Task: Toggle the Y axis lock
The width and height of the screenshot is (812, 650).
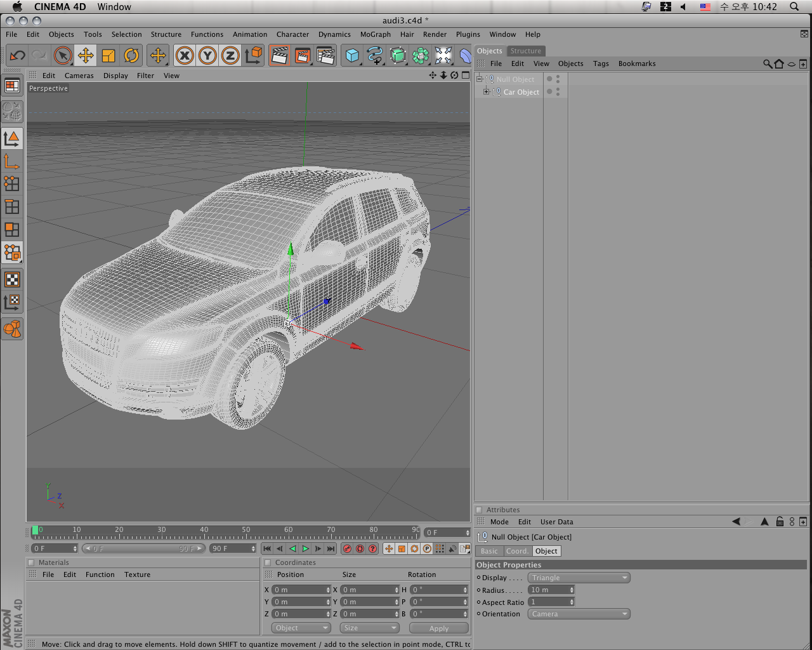Action: pyautogui.click(x=207, y=56)
